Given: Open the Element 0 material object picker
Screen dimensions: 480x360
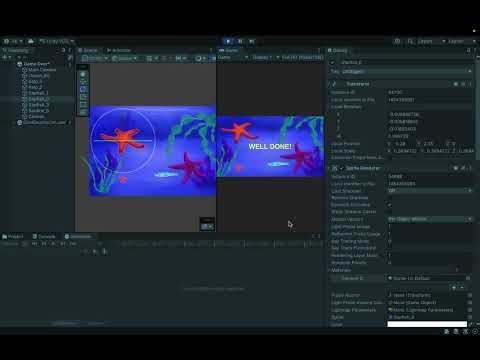Looking at the screenshot, I should click(468, 278).
